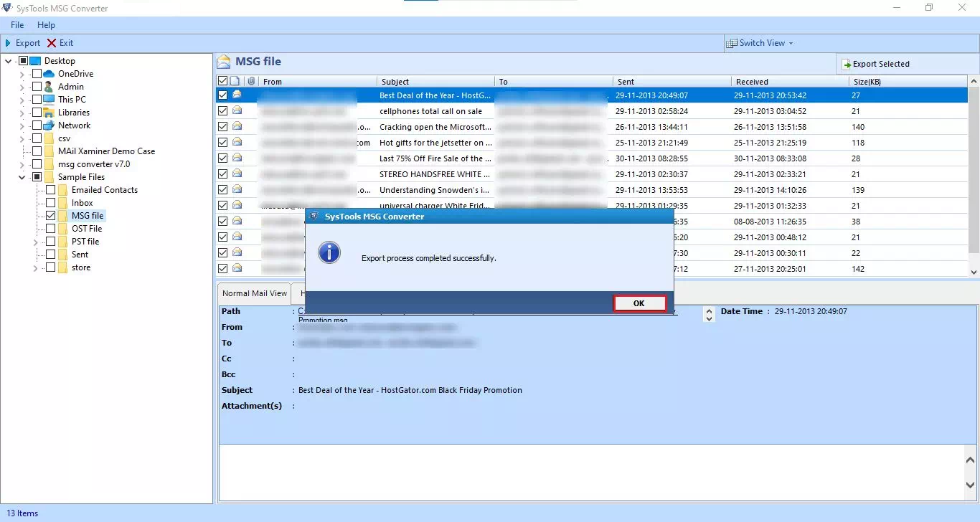Image resolution: width=980 pixels, height=522 pixels.
Task: Expand the store tree node
Action: (x=35, y=267)
